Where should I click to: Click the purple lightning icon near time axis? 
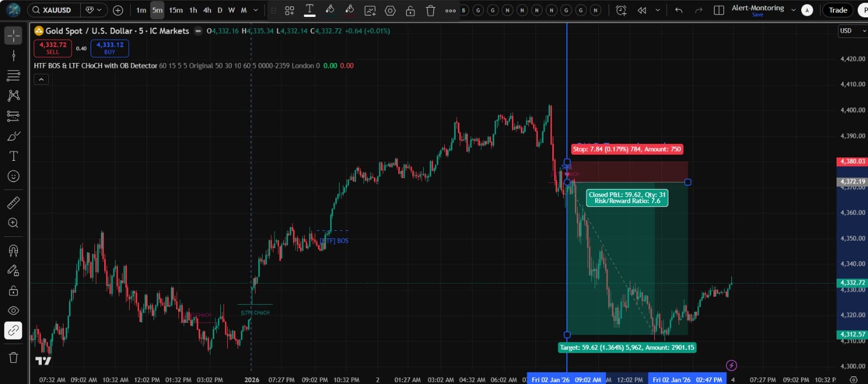coord(731,366)
